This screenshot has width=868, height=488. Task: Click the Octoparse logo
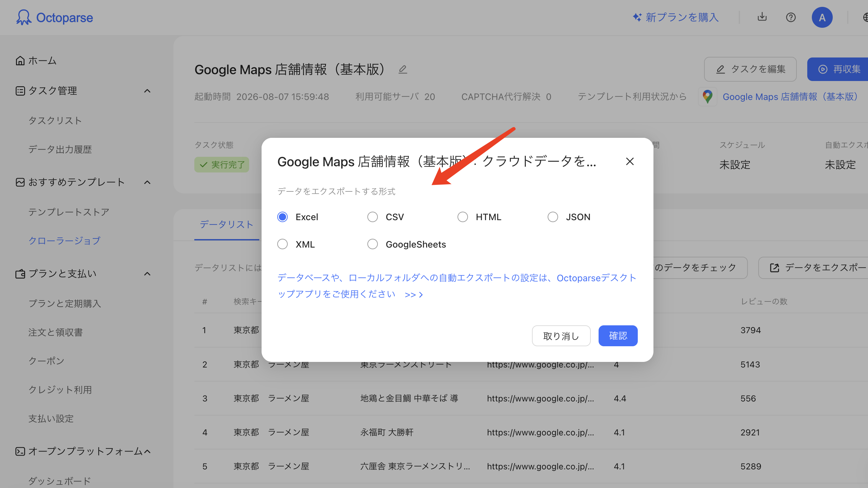click(x=54, y=17)
